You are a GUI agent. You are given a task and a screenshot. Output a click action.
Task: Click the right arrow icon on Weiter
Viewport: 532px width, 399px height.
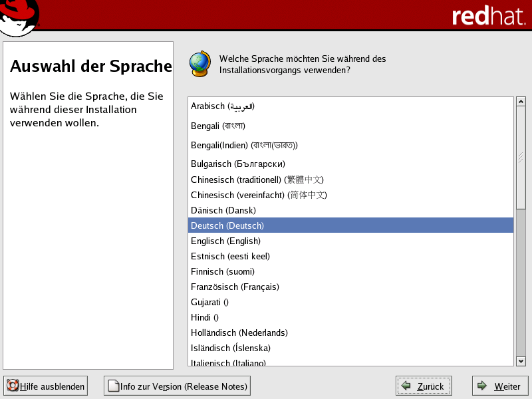coord(481,386)
